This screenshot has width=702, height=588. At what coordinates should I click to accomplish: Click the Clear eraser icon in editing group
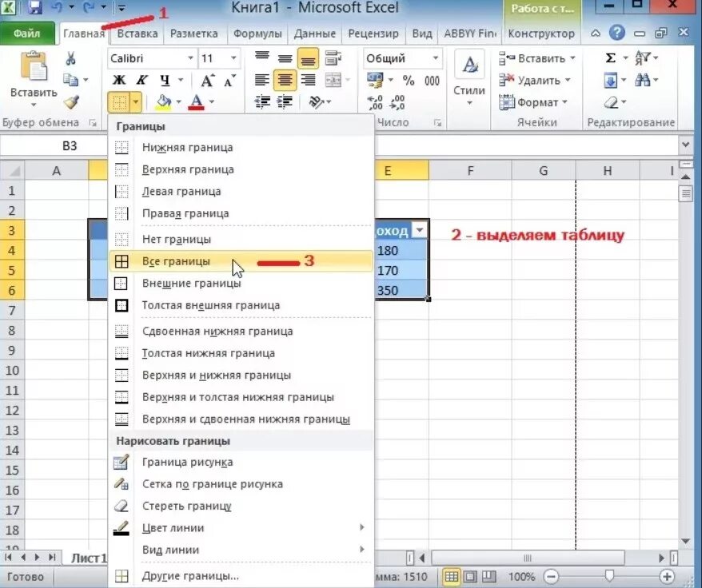(611, 102)
